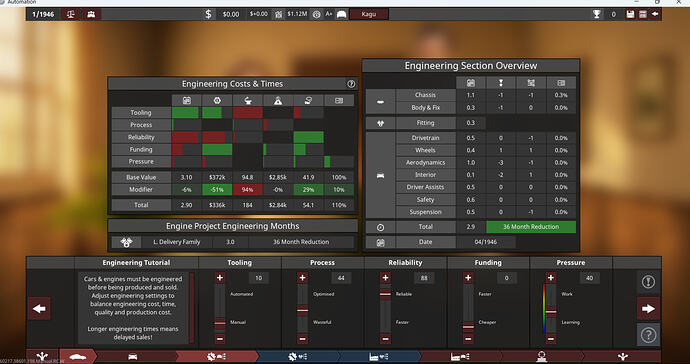This screenshot has width=690, height=364.
Task: Click the help question mark in Engineering Costs header
Action: click(x=351, y=84)
